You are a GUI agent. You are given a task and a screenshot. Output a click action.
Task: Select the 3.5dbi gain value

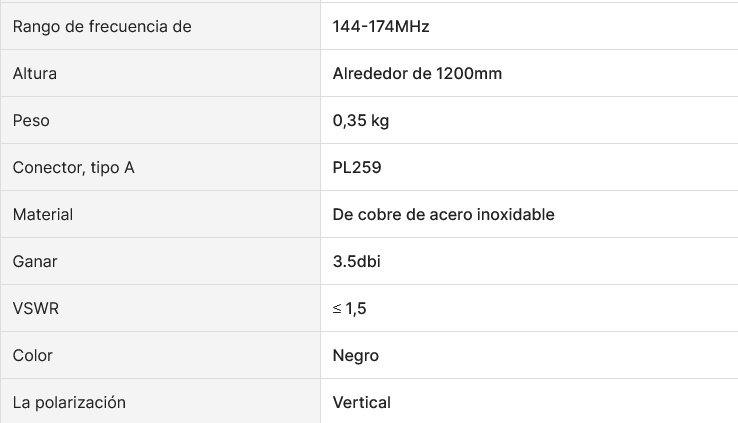click(357, 261)
